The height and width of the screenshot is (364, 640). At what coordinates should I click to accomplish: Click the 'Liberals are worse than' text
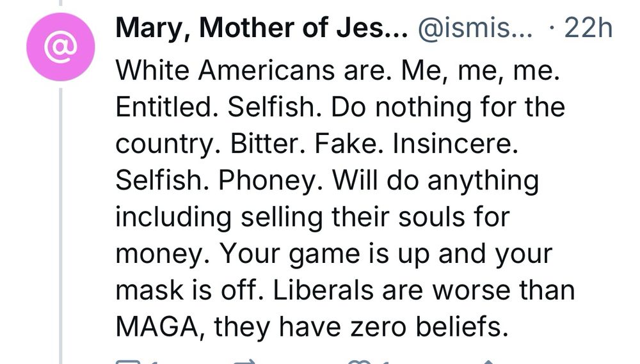[x=424, y=290]
